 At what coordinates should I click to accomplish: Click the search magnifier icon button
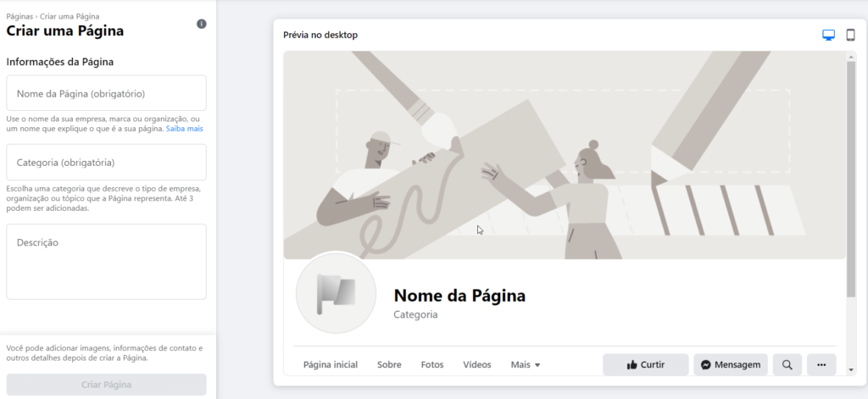(x=787, y=364)
